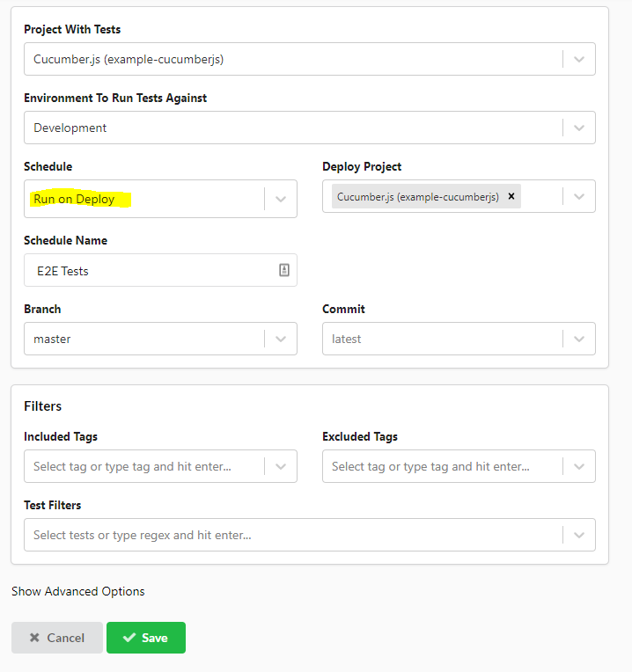Screen dimensions: 632x672
Task: Click the checkmark icon on Save button
Action: (x=129, y=638)
